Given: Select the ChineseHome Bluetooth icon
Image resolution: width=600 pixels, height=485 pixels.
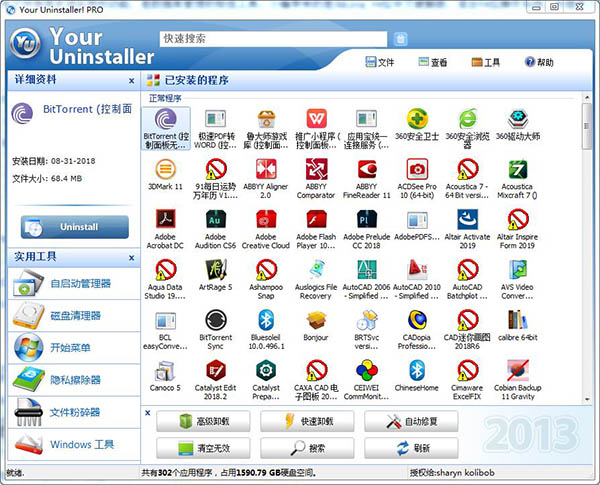Looking at the screenshot, I should click(417, 370).
